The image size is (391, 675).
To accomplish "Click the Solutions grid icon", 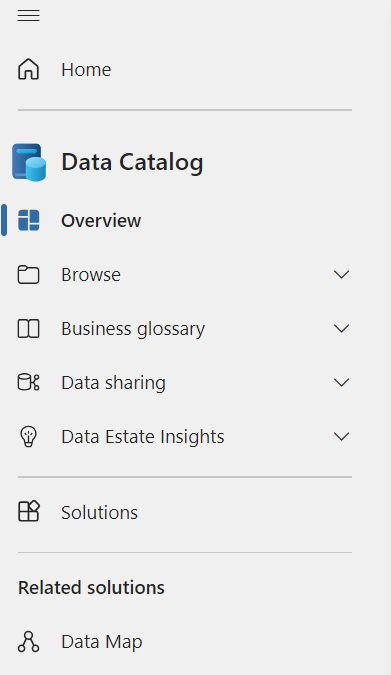I will (28, 511).
